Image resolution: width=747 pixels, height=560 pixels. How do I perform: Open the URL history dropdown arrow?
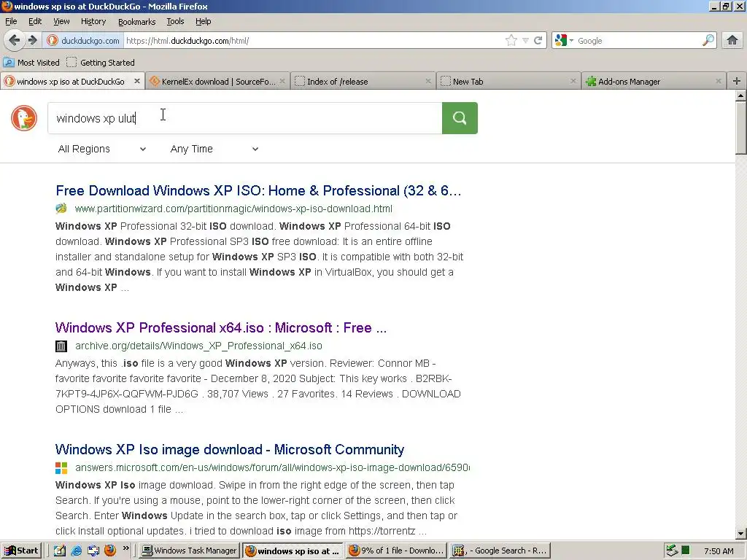point(525,41)
